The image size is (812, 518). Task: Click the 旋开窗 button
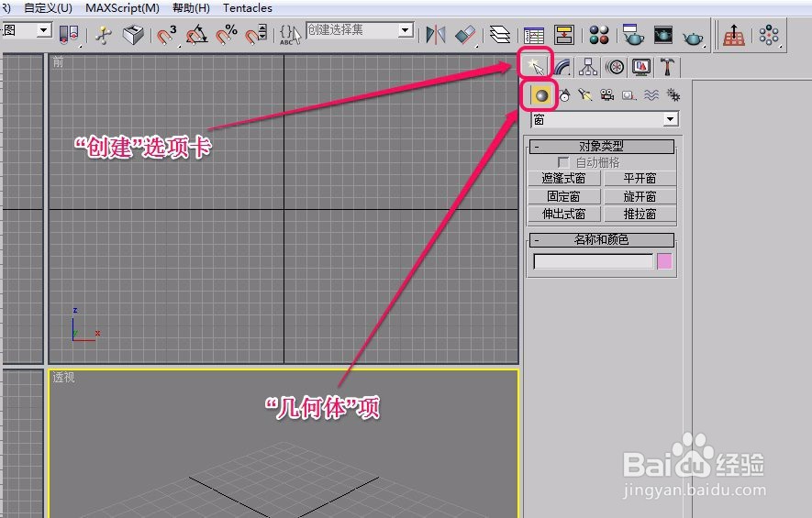[640, 196]
